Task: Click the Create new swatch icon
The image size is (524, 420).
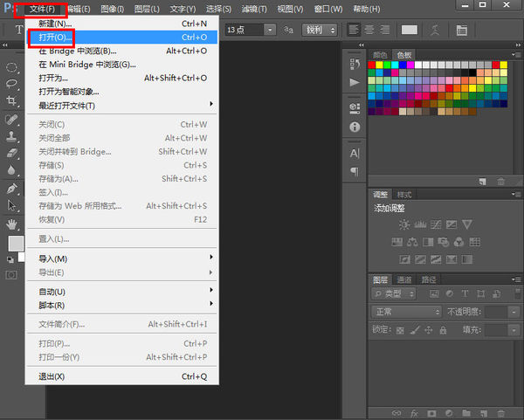Action: [483, 182]
